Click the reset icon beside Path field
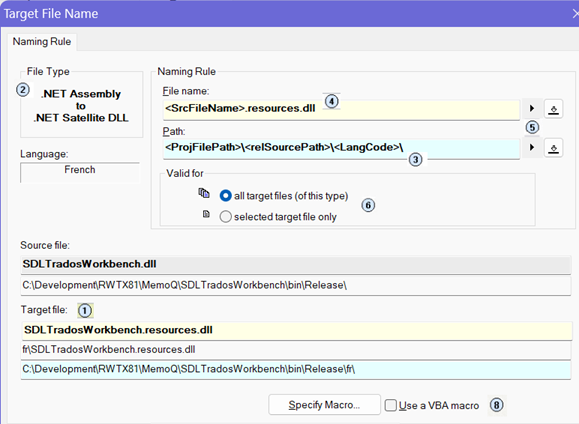 553,148
